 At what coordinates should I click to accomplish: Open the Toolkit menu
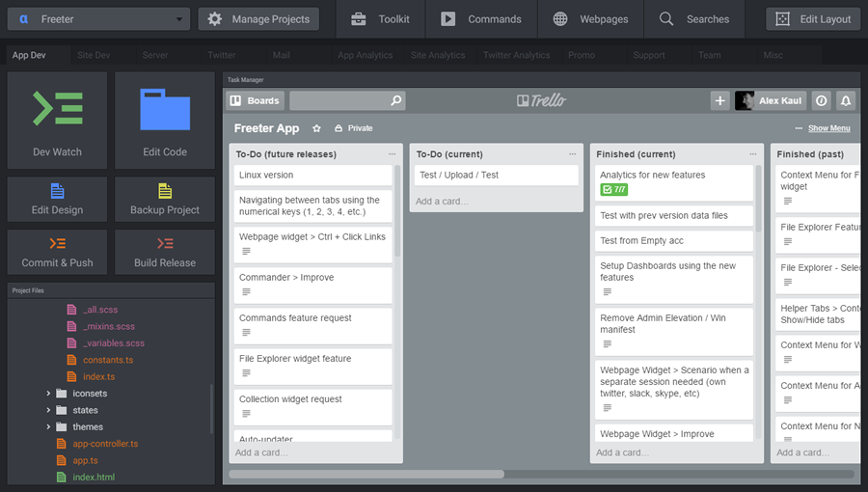point(380,19)
